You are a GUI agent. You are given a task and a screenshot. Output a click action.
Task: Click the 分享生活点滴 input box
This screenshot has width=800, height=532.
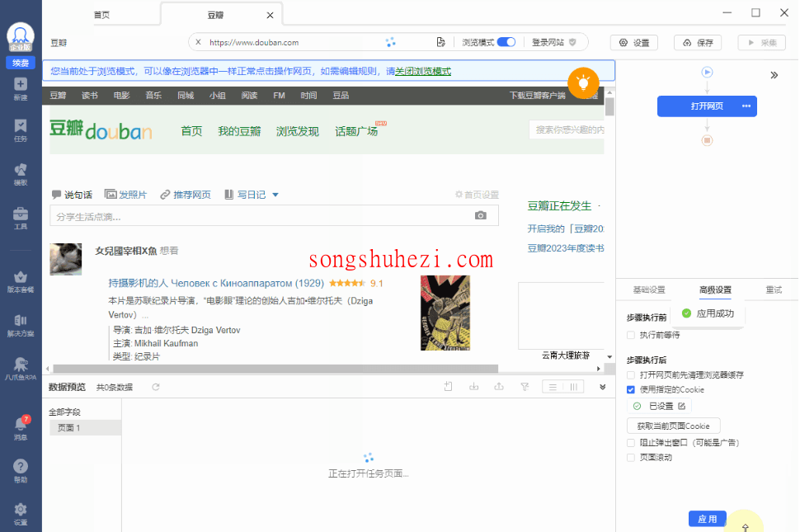tap(274, 216)
